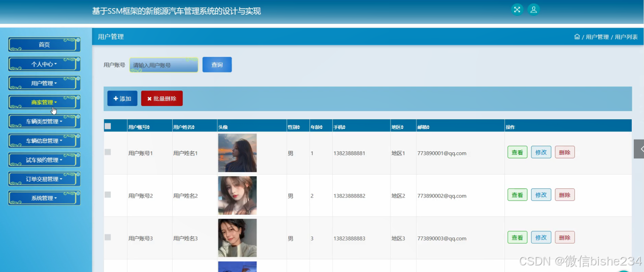
Task: Click 删除 for 用户账号2 row
Action: point(565,195)
